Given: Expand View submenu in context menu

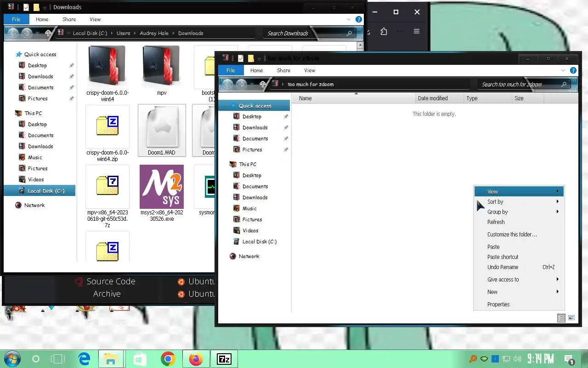Looking at the screenshot, I should point(519,191).
